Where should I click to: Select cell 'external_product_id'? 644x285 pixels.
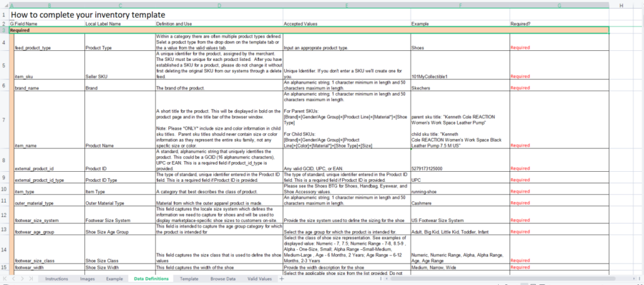pos(49,160)
